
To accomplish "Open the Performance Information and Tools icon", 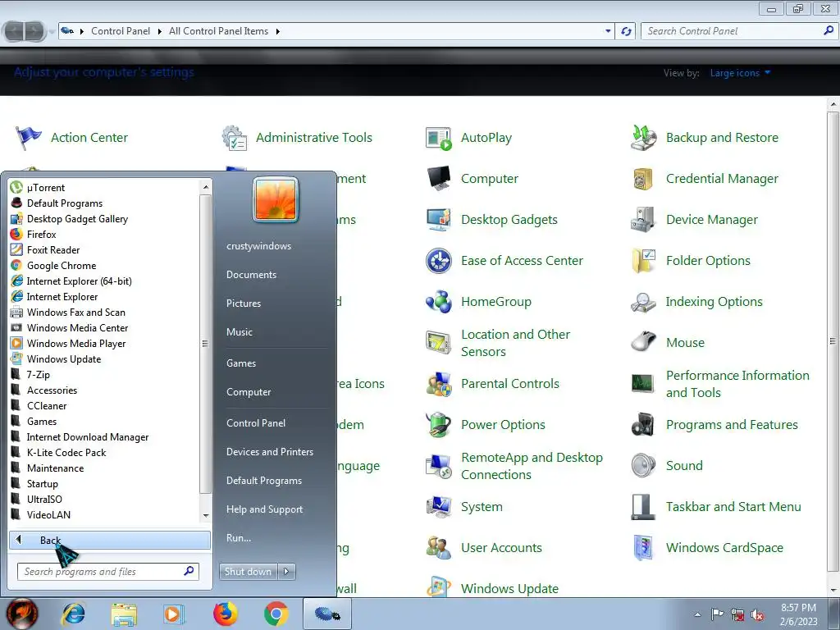I will (x=643, y=384).
